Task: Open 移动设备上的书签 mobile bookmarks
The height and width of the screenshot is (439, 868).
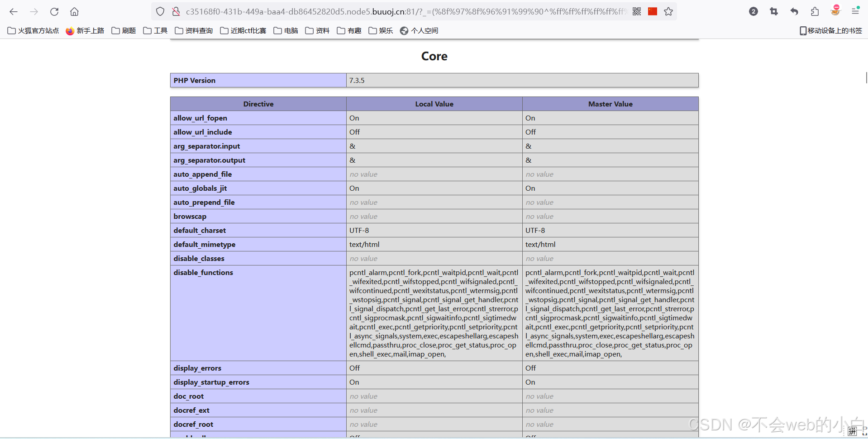Action: pyautogui.click(x=831, y=31)
